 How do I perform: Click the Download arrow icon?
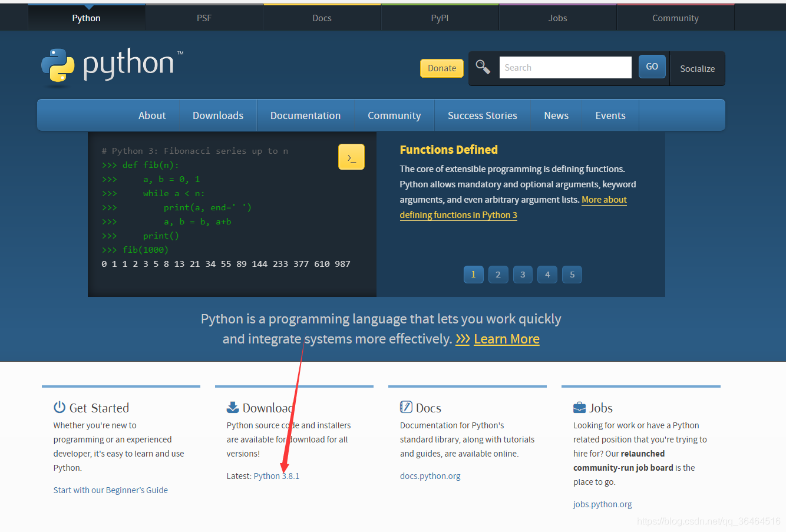click(233, 407)
